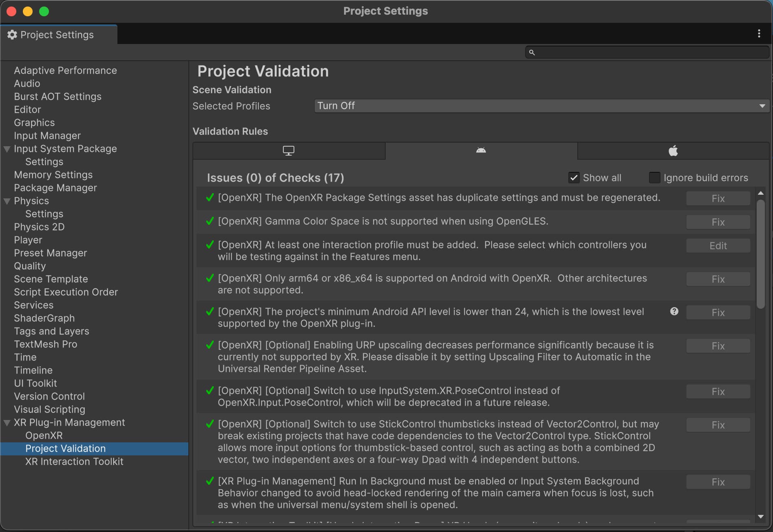Viewport: 773px width, 532px height.
Task: Click the search magnifier icon
Action: [532, 53]
